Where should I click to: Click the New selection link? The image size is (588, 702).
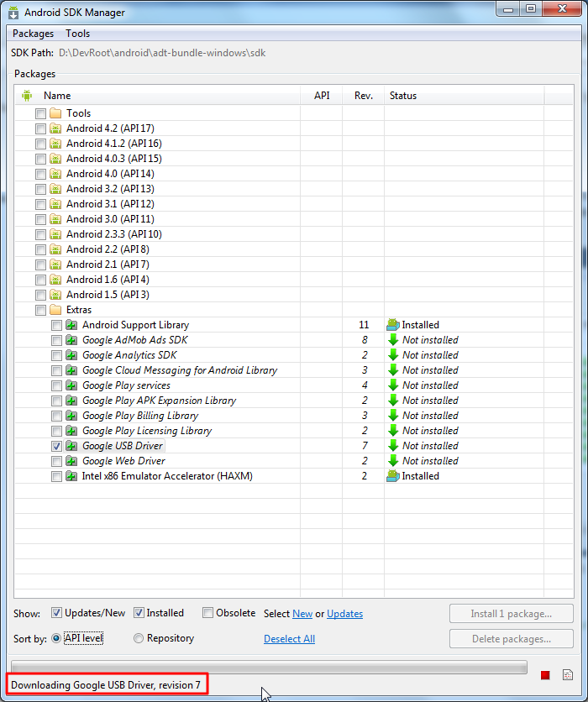[x=302, y=613]
